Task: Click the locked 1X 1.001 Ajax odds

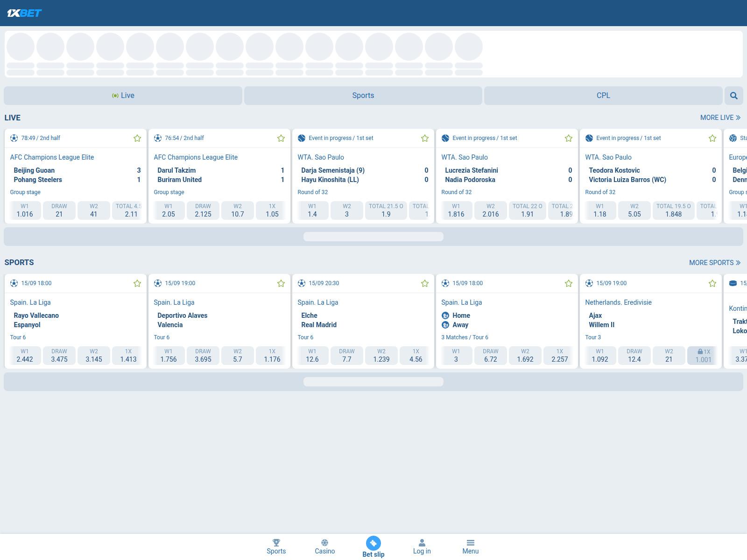Action: (x=702, y=356)
